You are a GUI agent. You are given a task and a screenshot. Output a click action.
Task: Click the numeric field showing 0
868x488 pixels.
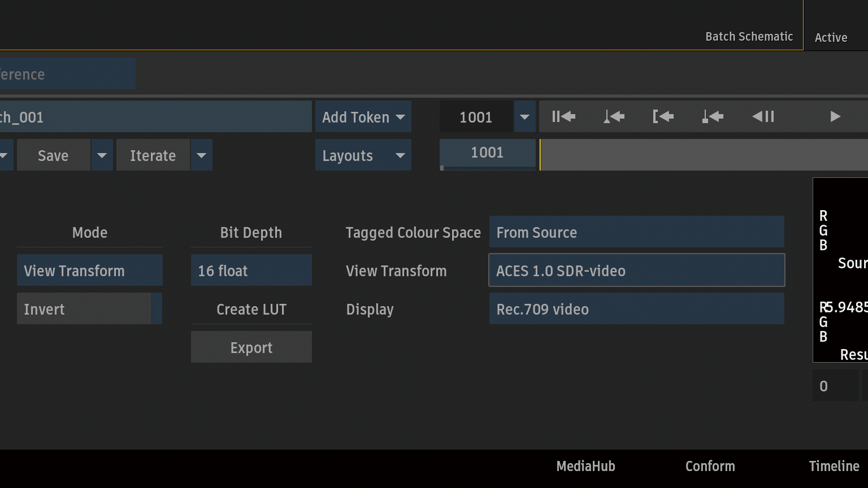point(835,386)
